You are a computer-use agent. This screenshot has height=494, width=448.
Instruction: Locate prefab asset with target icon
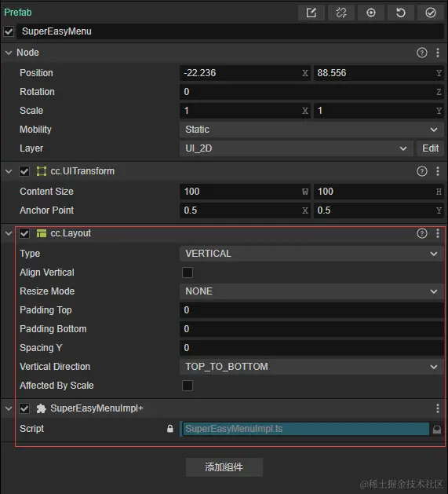pos(371,13)
